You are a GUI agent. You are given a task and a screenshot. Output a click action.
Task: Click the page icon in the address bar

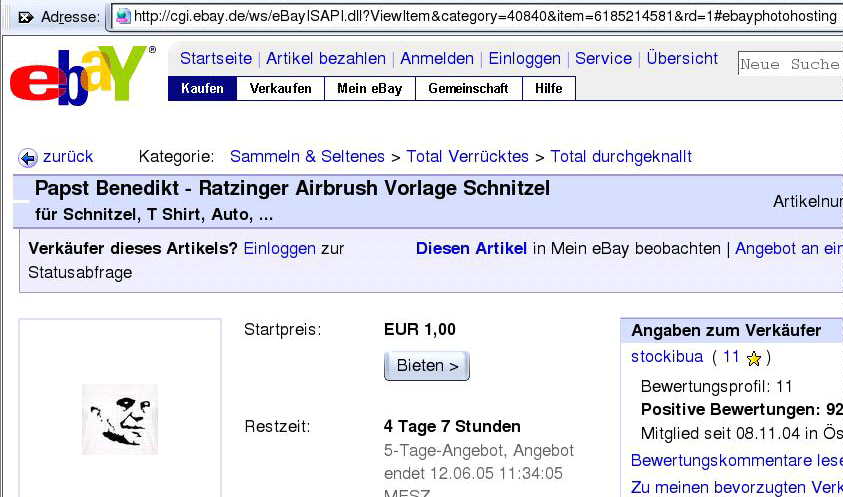[124, 16]
